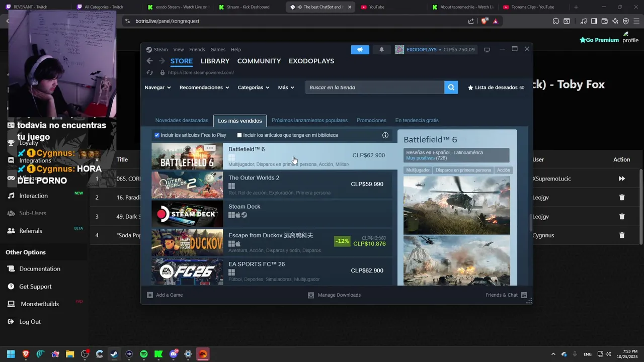The height and width of the screenshot is (362, 644).
Task: Open the View menu in Steam
Action: 179,50
